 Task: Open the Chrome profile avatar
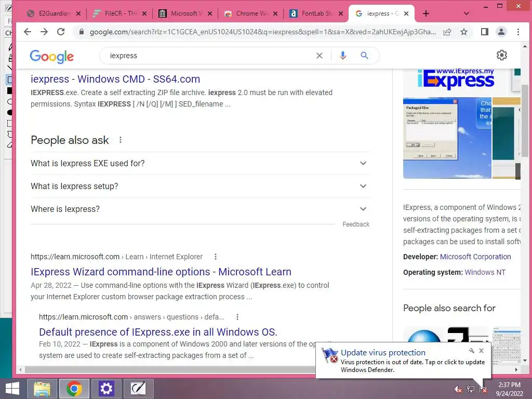click(501, 32)
